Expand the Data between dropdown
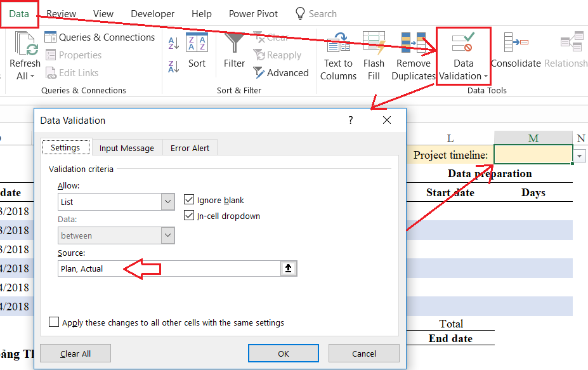This screenshot has height=370, width=588. click(x=167, y=235)
